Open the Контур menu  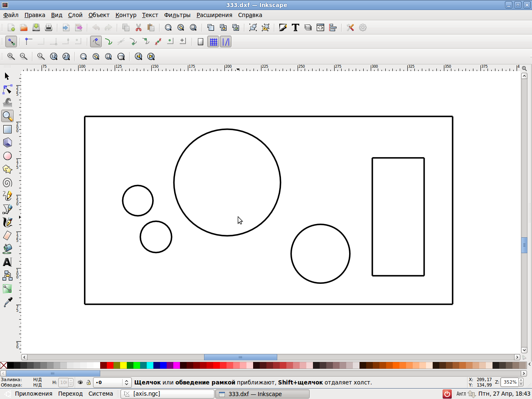click(x=126, y=15)
